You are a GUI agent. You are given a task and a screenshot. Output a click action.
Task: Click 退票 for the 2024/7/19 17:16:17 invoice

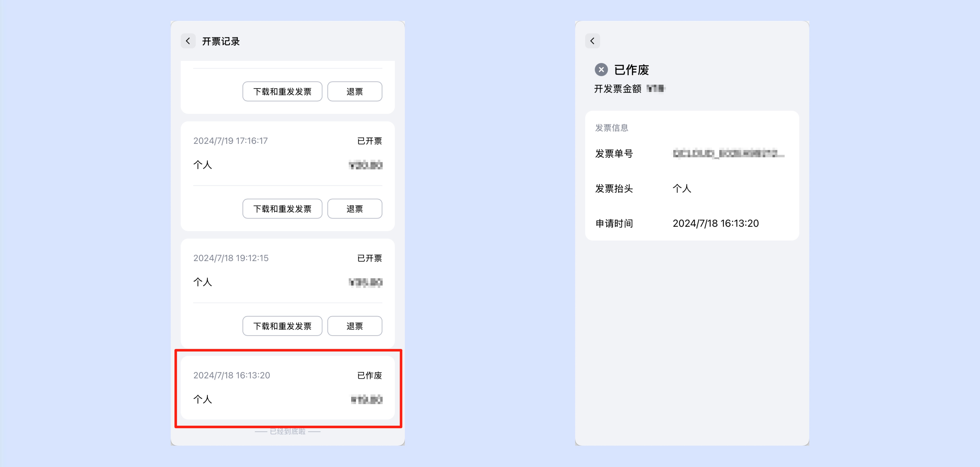pyautogui.click(x=355, y=209)
